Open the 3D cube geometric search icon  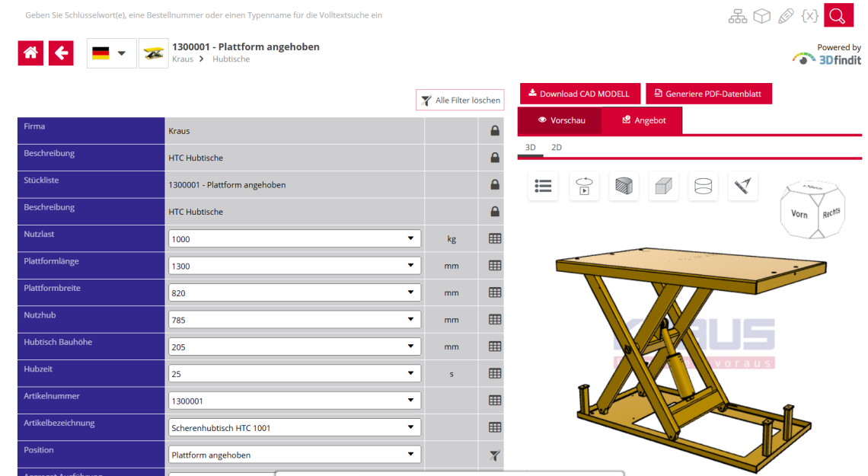[761, 16]
